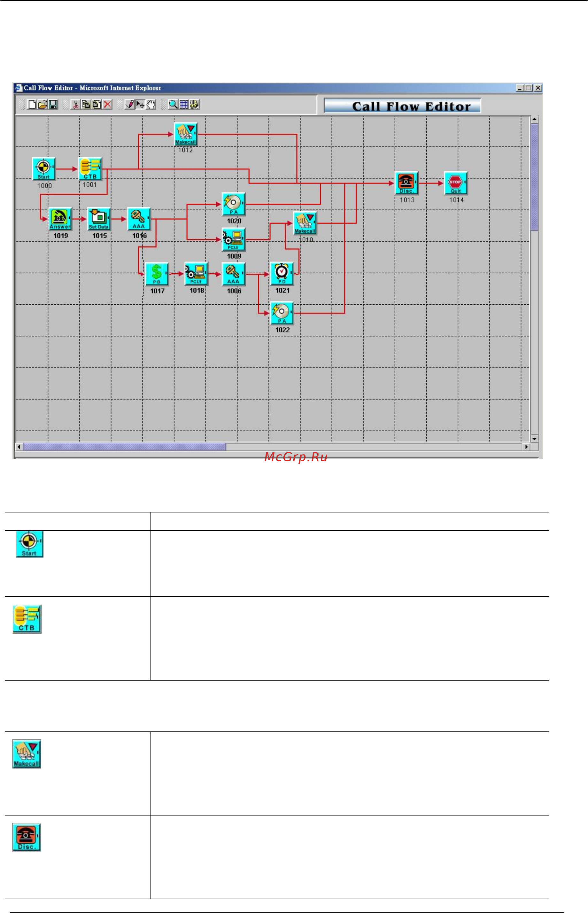Click the Disc. icon in the table
Screen dimensions: 588x913
[26, 837]
